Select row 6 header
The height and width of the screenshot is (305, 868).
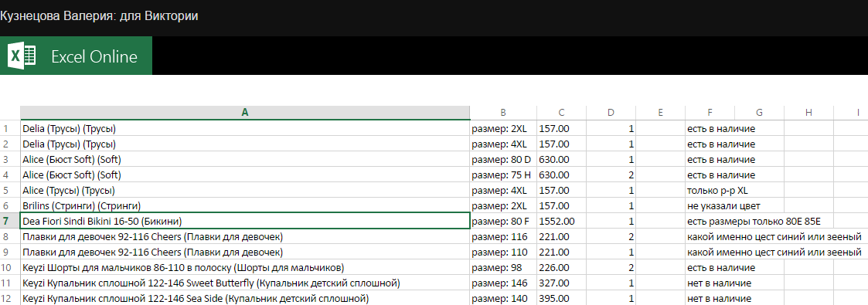pyautogui.click(x=10, y=206)
